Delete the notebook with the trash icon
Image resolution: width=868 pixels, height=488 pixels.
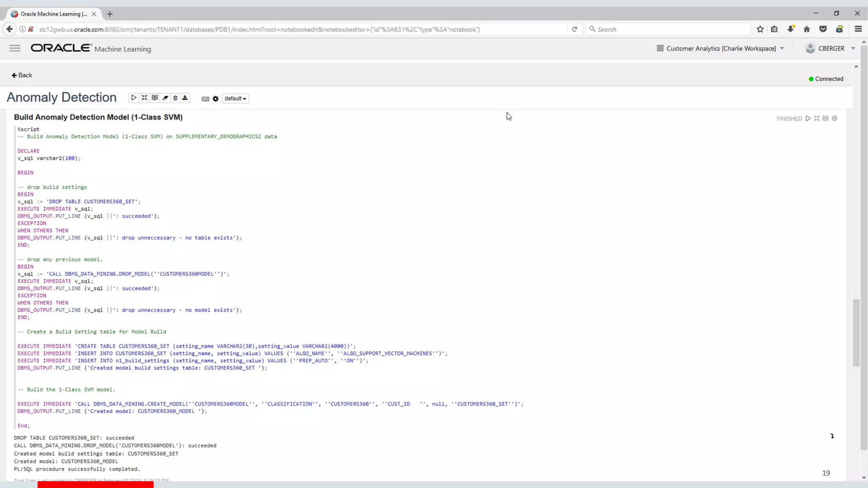tap(175, 98)
